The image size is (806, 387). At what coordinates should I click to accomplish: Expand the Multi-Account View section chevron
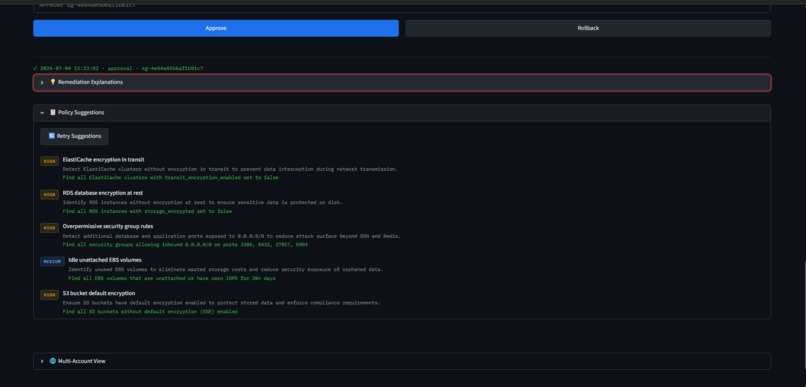coord(42,361)
